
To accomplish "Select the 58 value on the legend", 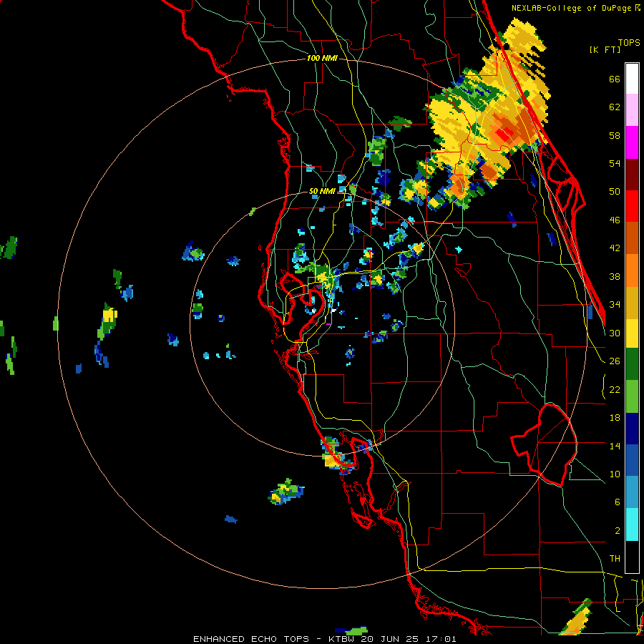I will tap(615, 135).
